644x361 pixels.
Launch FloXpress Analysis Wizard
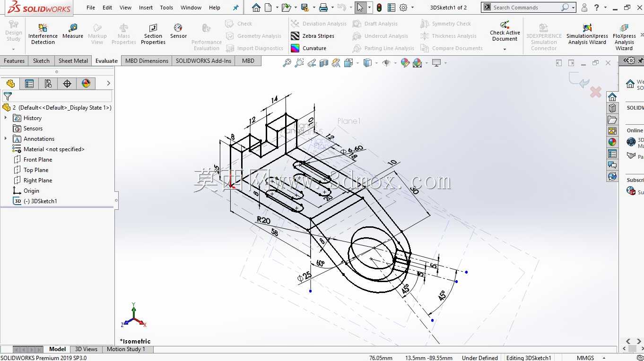pos(624,36)
